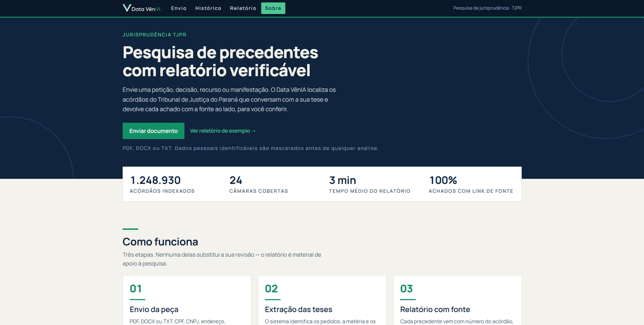Click the Data VênIA logo

pos(142,8)
